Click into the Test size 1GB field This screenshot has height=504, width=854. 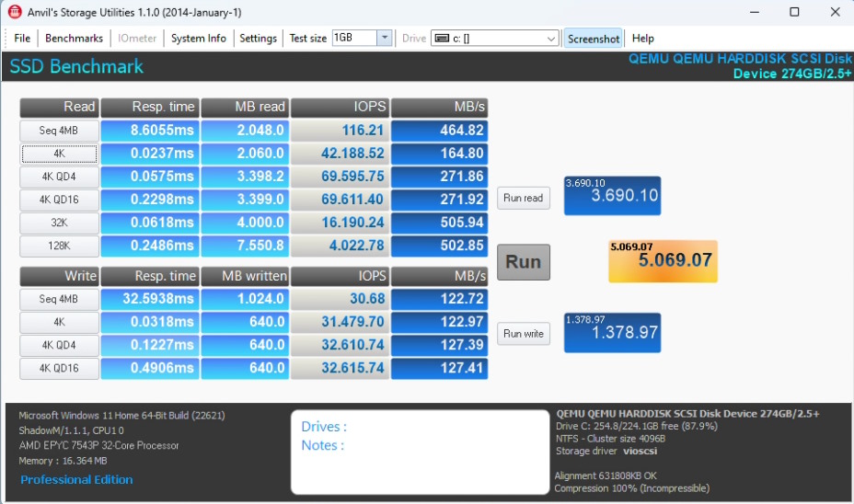(x=354, y=38)
